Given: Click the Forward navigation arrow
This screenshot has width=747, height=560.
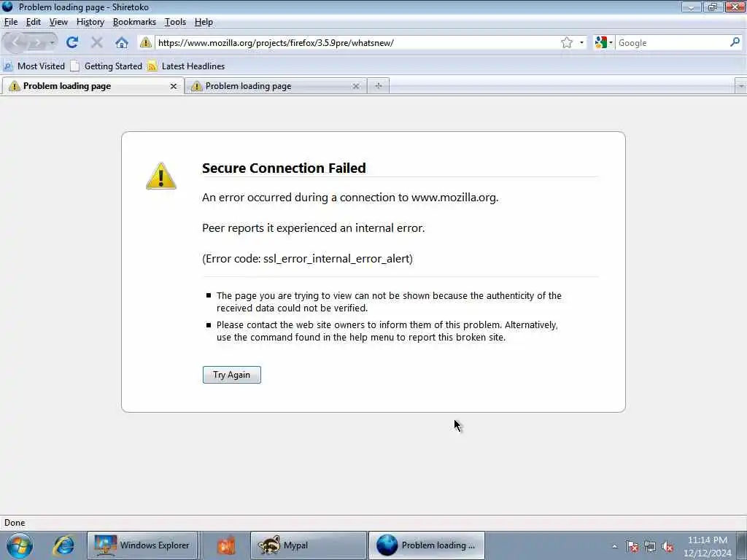Looking at the screenshot, I should 37,43.
